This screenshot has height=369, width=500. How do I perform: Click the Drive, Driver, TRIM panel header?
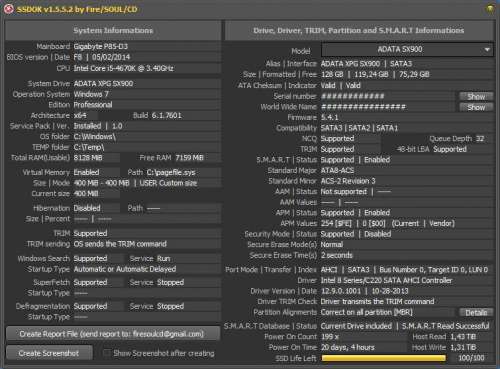359,30
